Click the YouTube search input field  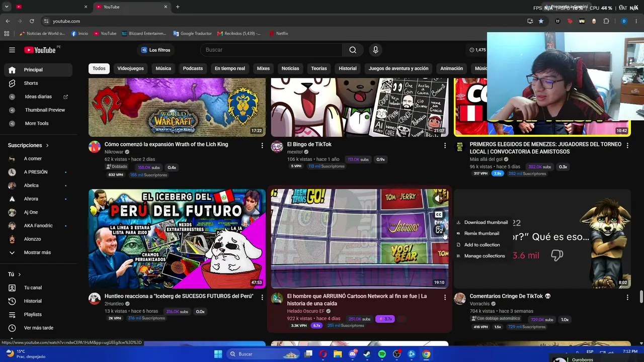click(272, 50)
